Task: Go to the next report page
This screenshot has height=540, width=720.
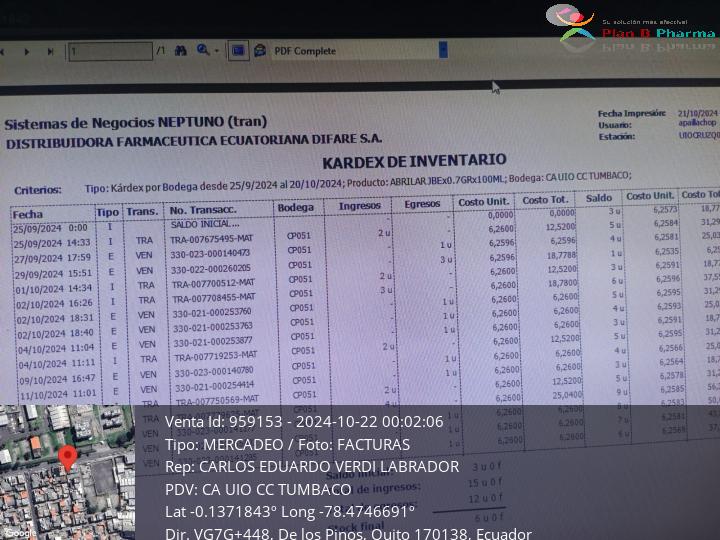Action: coord(27,52)
